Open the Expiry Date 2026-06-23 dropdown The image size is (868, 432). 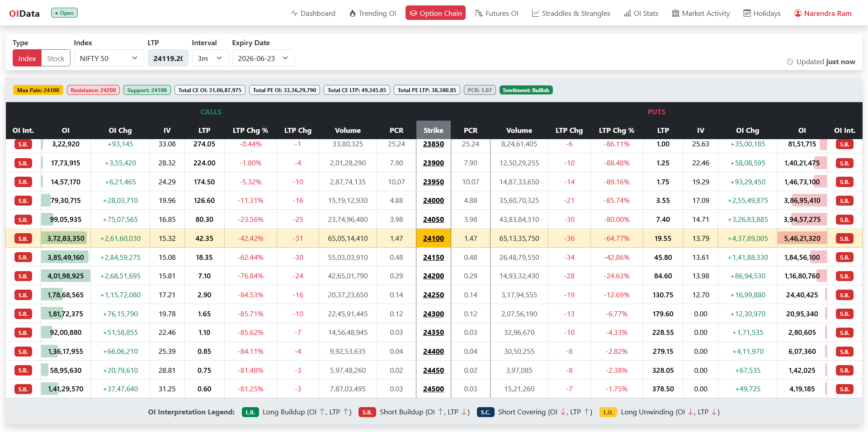coord(263,58)
